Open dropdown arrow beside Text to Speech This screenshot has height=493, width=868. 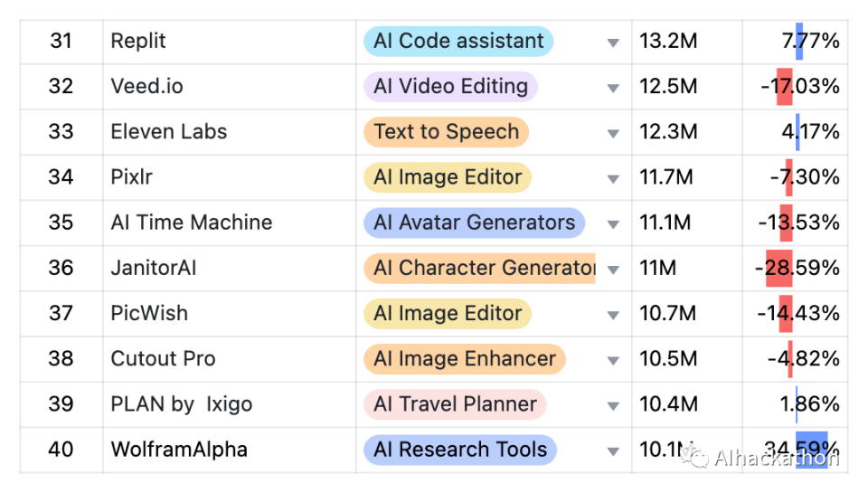[x=613, y=133]
